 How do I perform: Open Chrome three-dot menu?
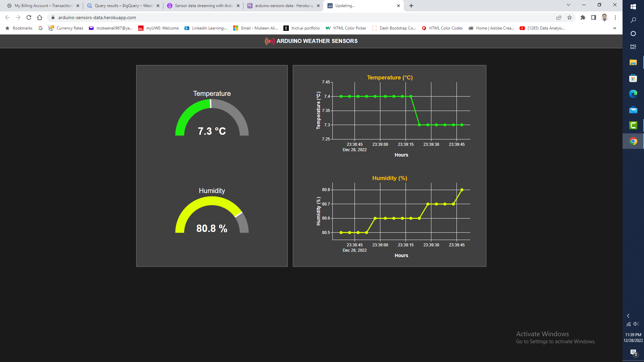point(615,17)
